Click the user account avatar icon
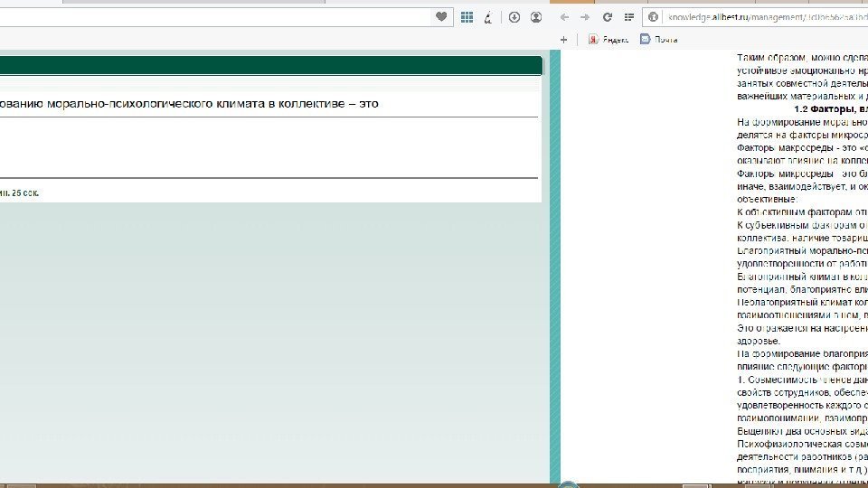 [x=536, y=17]
